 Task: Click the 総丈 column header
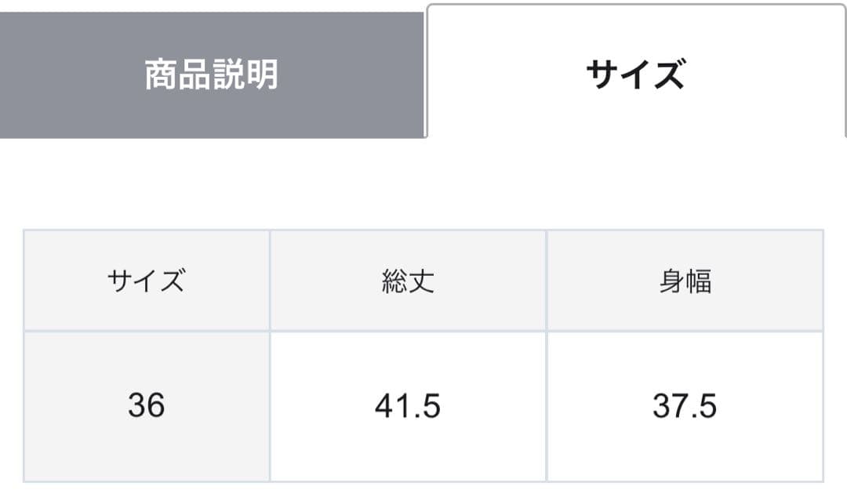point(407,280)
